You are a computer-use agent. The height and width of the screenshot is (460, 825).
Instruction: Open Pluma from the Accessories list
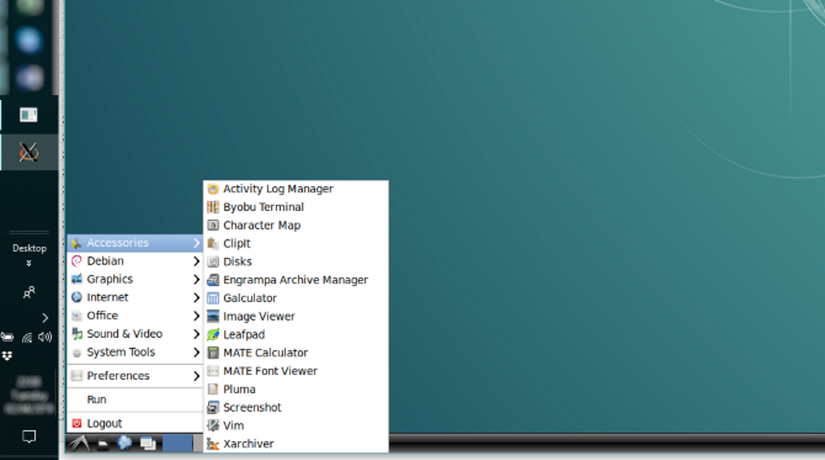296,389
